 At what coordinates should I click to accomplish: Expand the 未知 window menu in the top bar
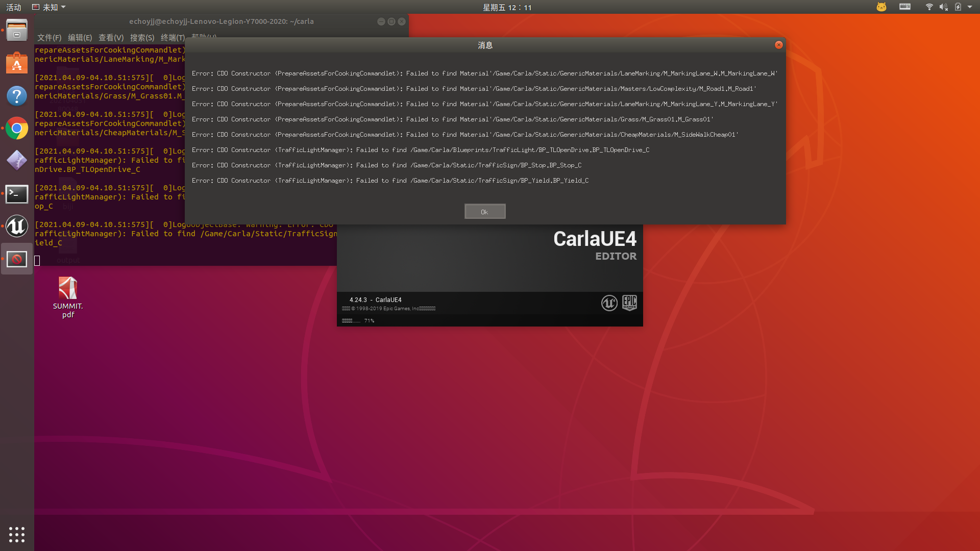(x=49, y=7)
